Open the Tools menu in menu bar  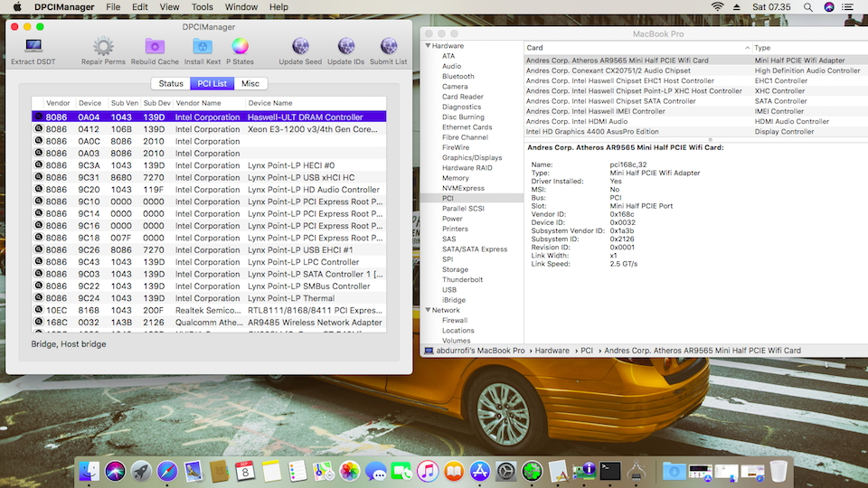tap(203, 7)
